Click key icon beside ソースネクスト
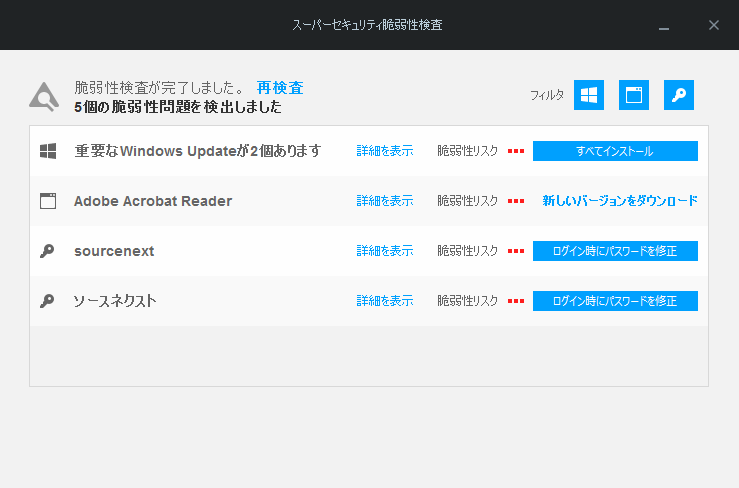This screenshot has height=488, width=739. pos(47,301)
